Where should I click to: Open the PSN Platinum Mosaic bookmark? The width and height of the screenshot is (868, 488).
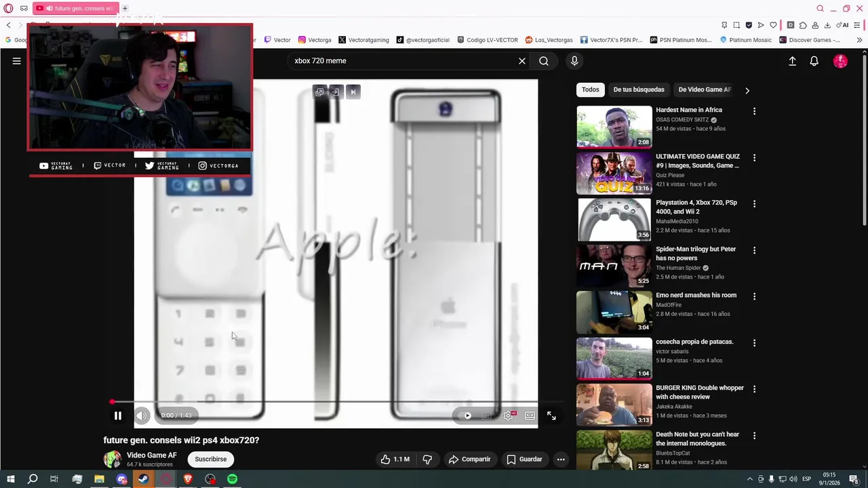click(680, 40)
